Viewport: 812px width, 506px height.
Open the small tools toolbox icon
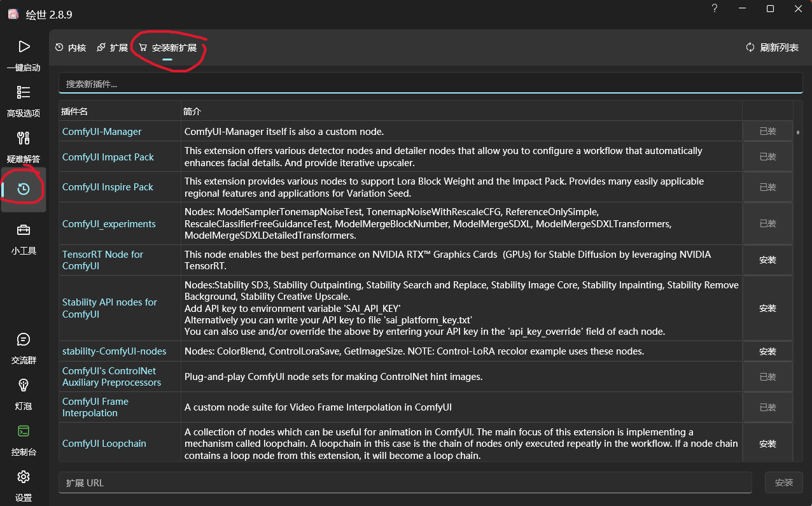[24, 230]
